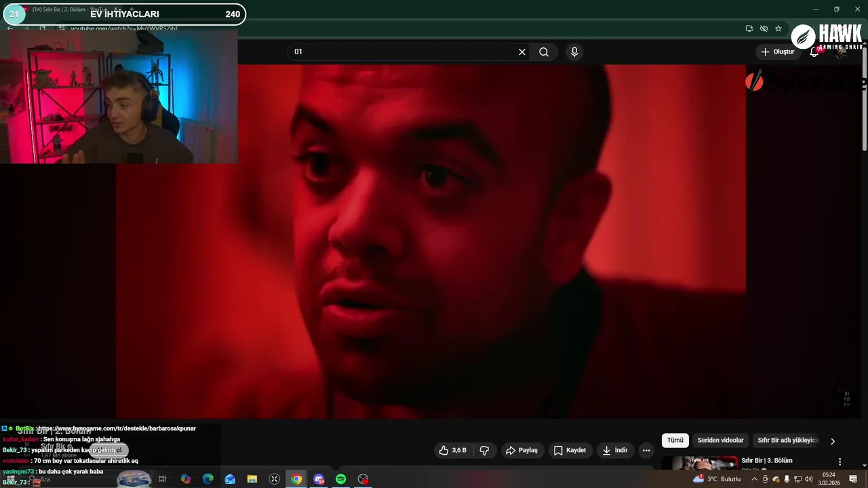Open Spotify from the taskbar
Image resolution: width=868 pixels, height=488 pixels.
tap(341, 479)
